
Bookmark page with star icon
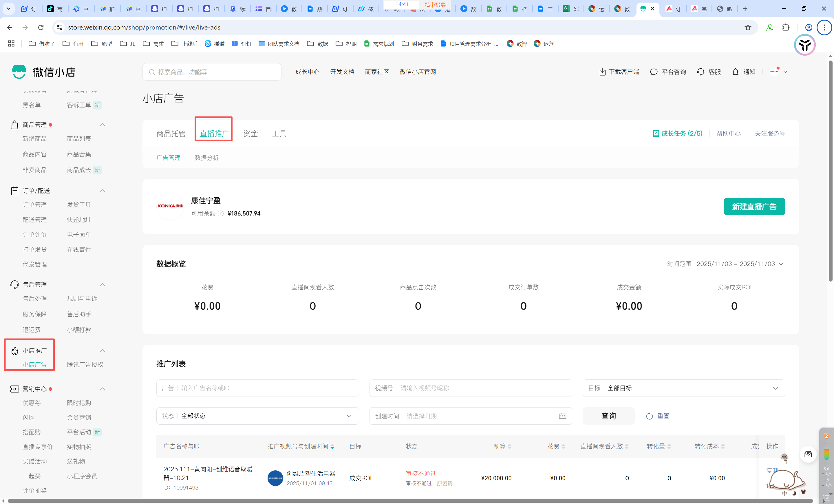click(x=748, y=28)
